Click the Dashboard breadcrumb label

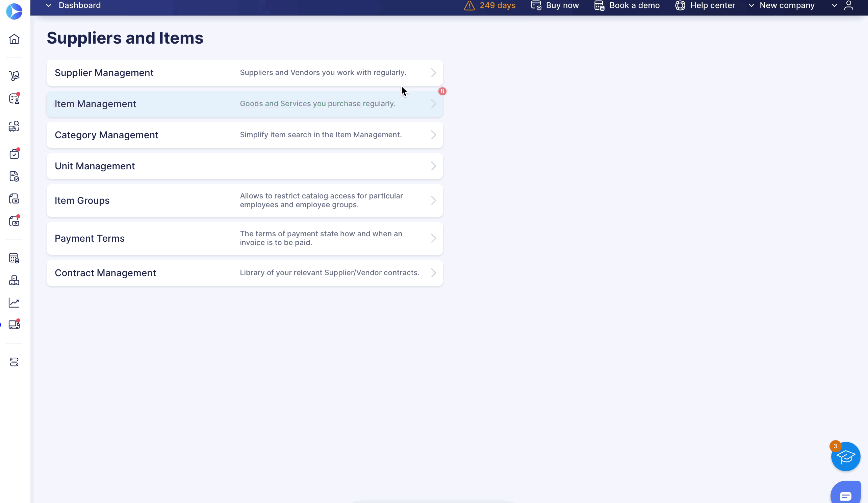pyautogui.click(x=80, y=5)
